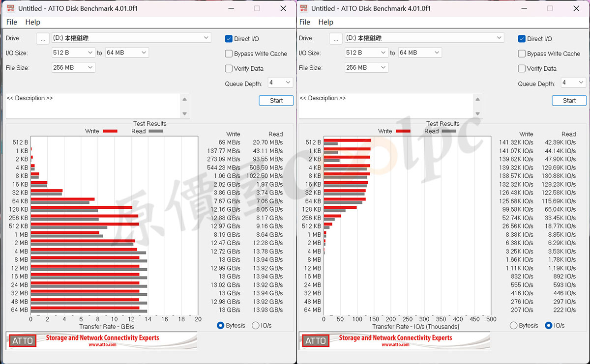Select the IO/s radio button in left window
590x364 pixels.
pyautogui.click(x=256, y=325)
